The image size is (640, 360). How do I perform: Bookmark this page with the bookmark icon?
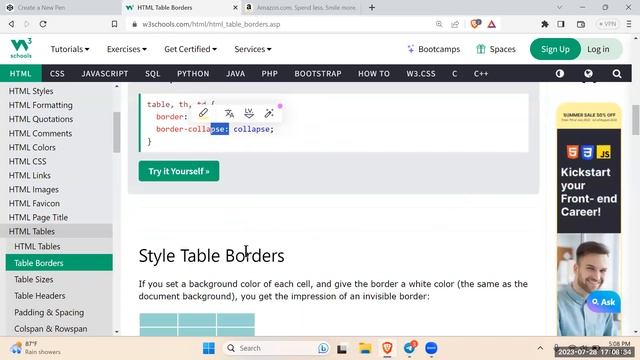pos(114,24)
